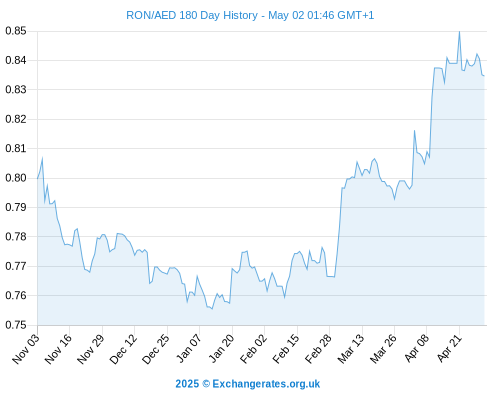Click the 0.80 y-axis label

click(16, 178)
